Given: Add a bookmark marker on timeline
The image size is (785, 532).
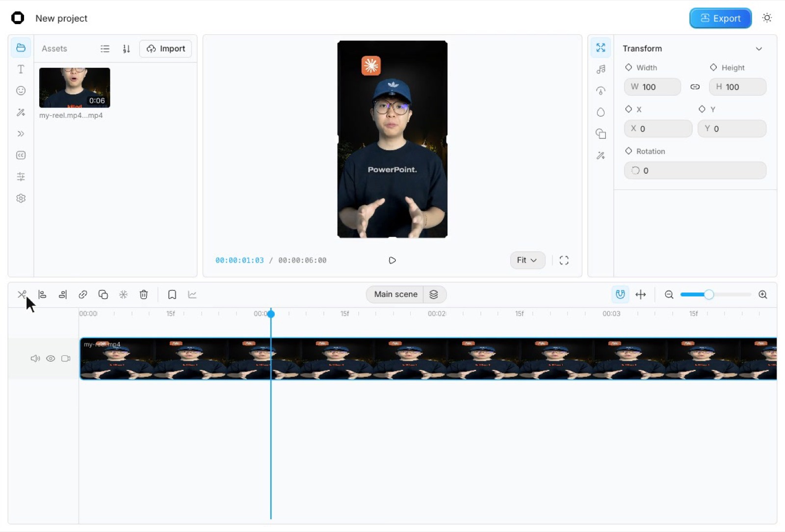Looking at the screenshot, I should (172, 294).
